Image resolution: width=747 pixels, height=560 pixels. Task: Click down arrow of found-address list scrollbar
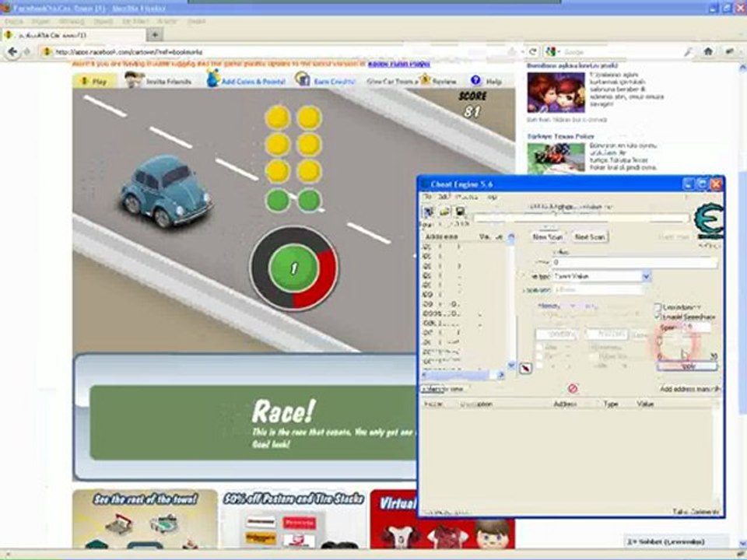pos(511,366)
